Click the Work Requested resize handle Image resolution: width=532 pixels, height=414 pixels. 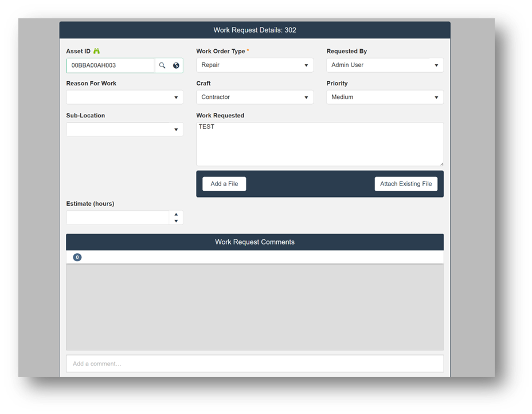441,163
